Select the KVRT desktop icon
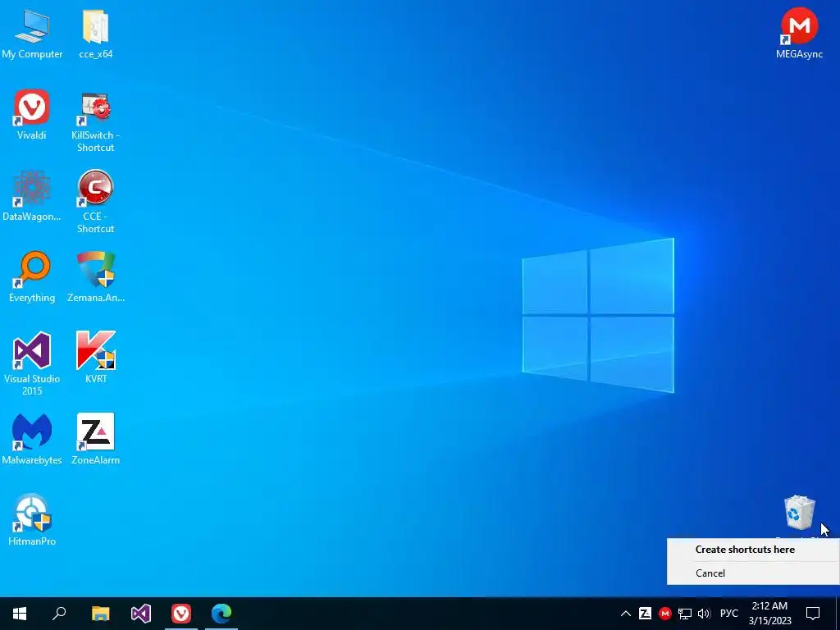This screenshot has width=840, height=630. [x=95, y=358]
